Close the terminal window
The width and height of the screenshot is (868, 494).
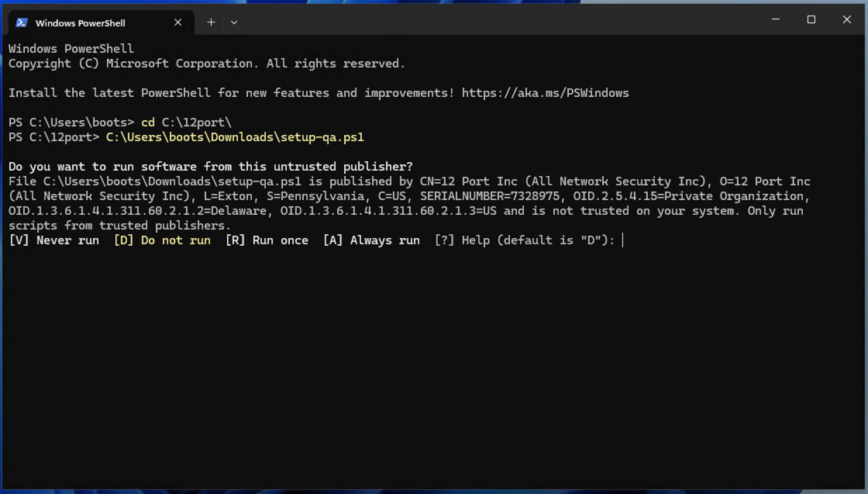coord(846,19)
